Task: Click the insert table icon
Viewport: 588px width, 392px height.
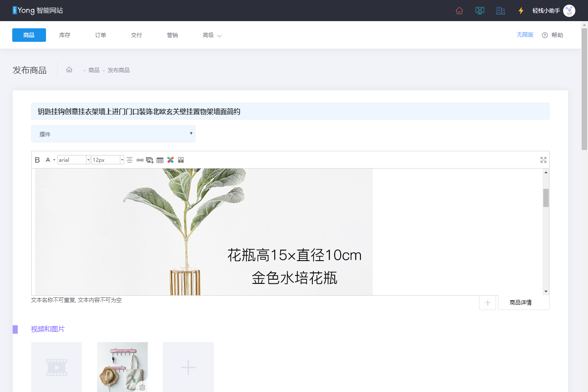Action: tap(160, 160)
